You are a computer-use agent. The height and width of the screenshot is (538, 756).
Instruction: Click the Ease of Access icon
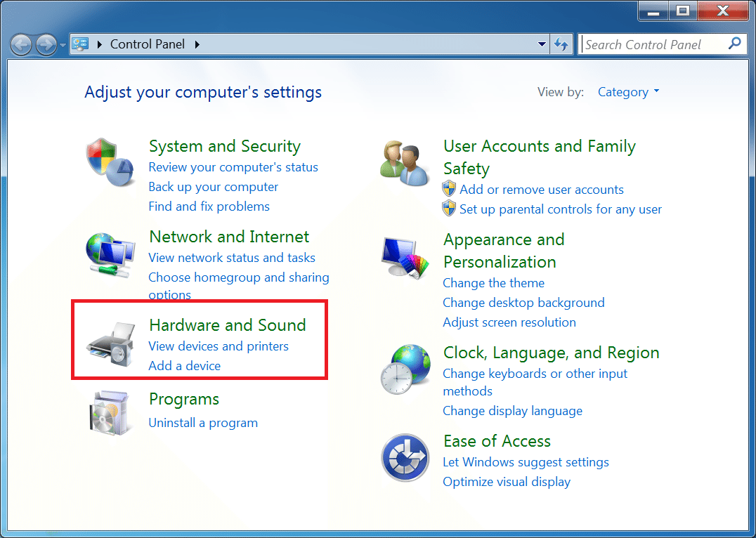pyautogui.click(x=405, y=457)
